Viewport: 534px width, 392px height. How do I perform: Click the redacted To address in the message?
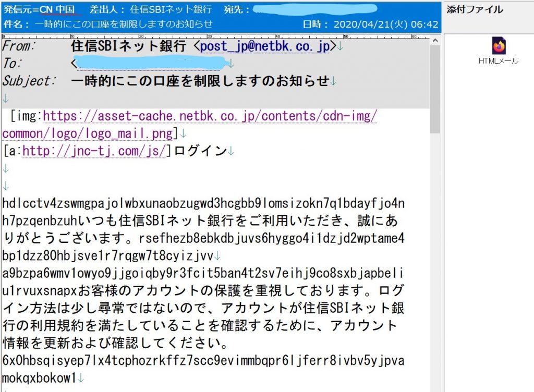point(151,64)
